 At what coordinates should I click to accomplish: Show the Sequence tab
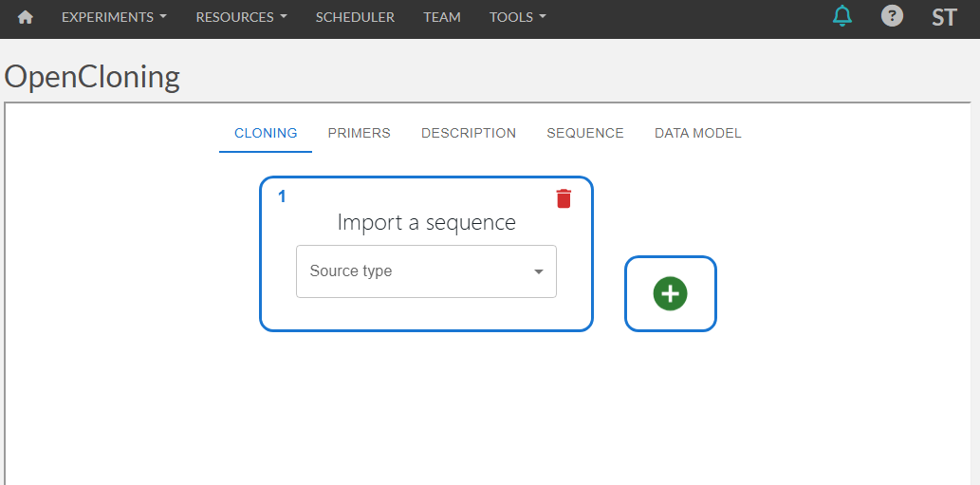(x=585, y=133)
